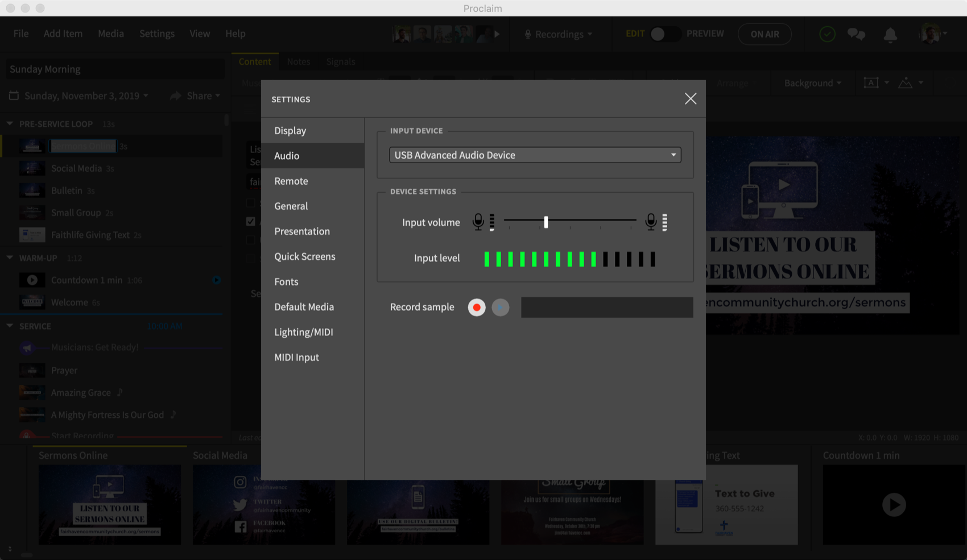Toggle the checked checkbox behind Settings dialog
Screen dimensions: 967x560
tap(251, 221)
